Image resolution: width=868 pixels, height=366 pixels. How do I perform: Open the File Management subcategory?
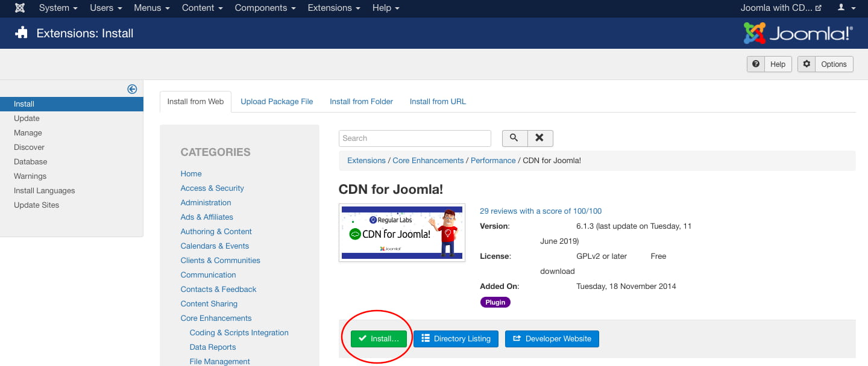point(220,362)
